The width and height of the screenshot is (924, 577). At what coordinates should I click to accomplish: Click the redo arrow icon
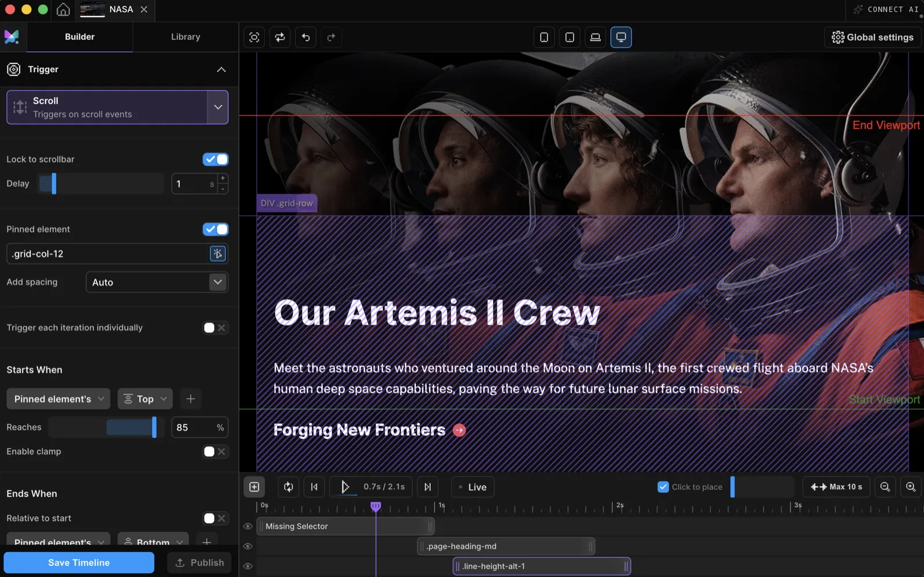point(331,38)
